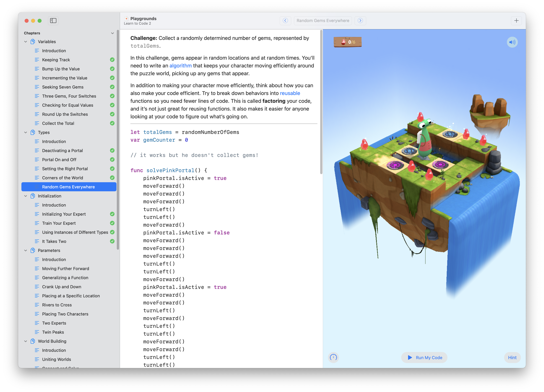Open Random Gems Everywhere page selector

tap(323, 21)
